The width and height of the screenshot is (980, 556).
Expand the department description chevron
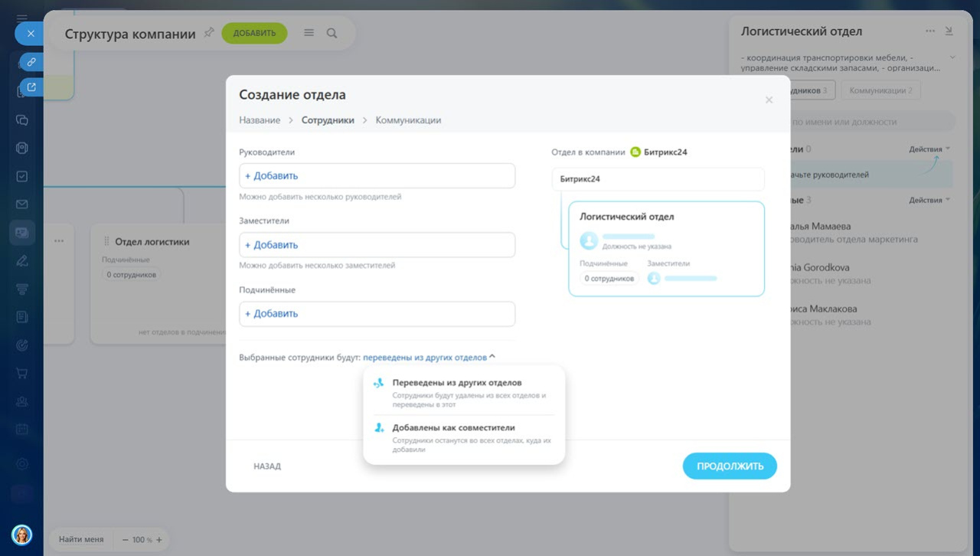952,57
